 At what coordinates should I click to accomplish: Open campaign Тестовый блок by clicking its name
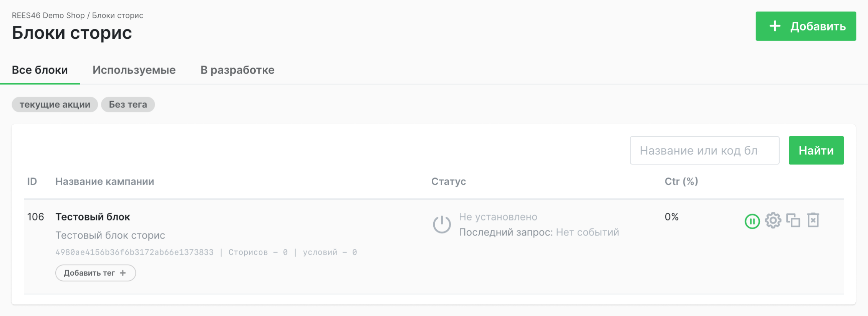tap(93, 216)
